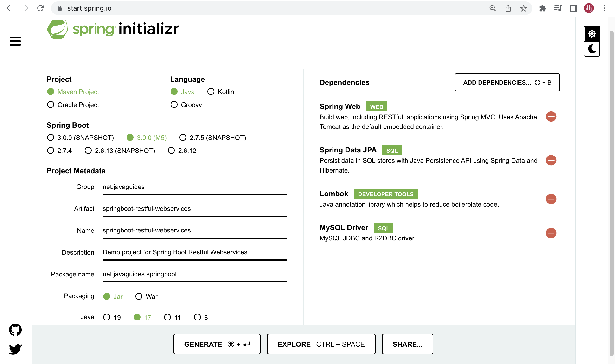Choose Groovy as the language
The height and width of the screenshot is (364, 615).
tap(186, 105)
